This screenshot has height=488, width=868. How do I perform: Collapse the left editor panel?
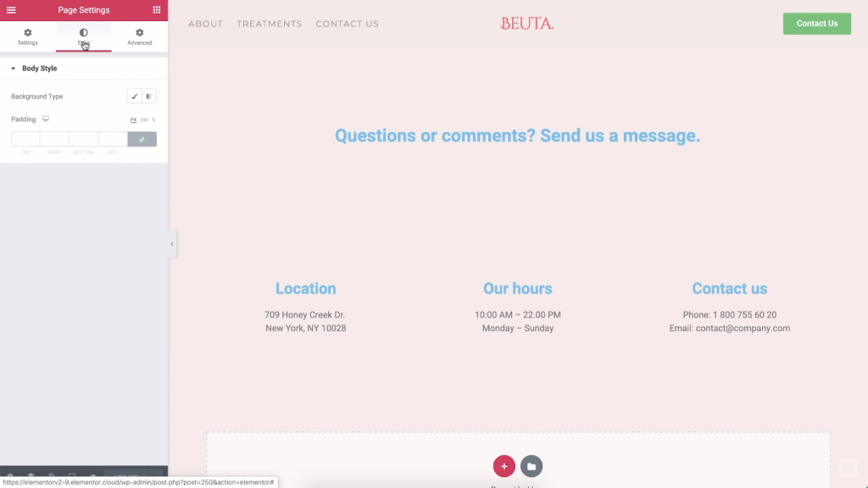click(172, 244)
